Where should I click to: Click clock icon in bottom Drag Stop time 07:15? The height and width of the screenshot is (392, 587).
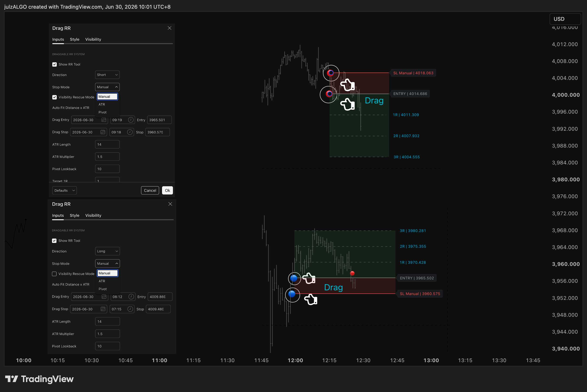[130, 309]
